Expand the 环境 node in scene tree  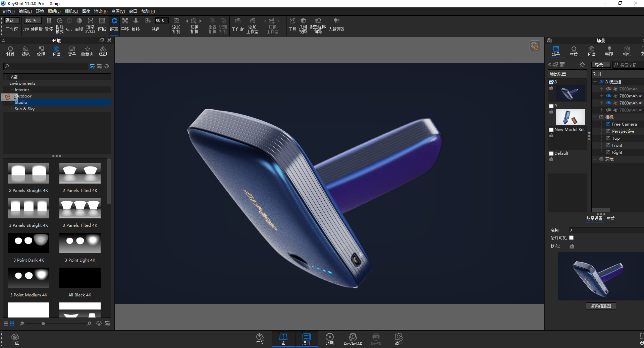[x=595, y=159]
